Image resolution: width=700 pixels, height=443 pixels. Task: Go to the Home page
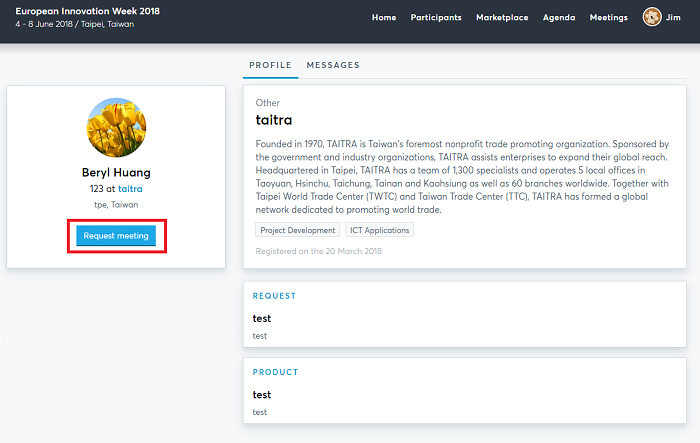384,17
